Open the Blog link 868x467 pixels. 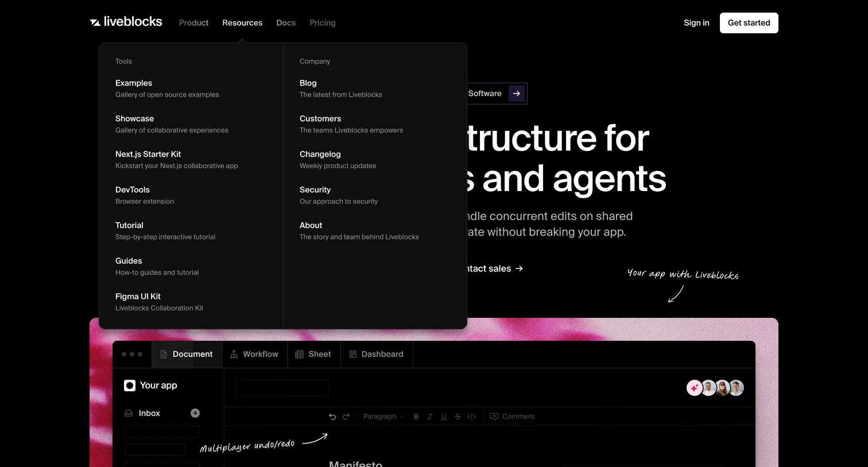[x=340, y=88]
